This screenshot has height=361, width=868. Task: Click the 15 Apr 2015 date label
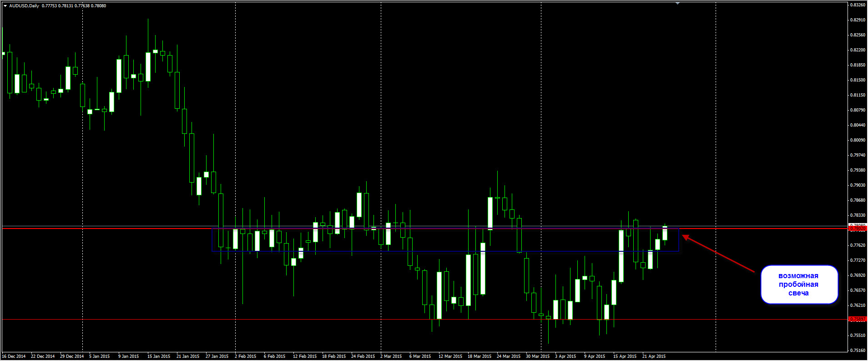pos(625,356)
